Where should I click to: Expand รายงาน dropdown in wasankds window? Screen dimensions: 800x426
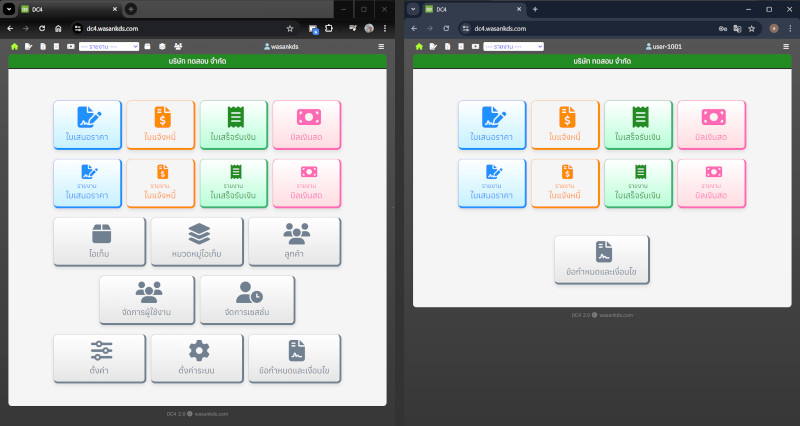point(107,47)
